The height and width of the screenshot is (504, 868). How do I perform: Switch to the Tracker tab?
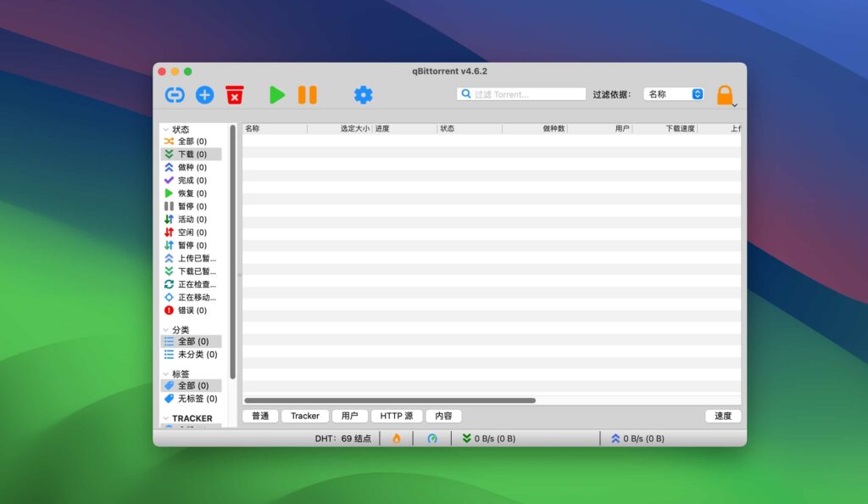(x=304, y=416)
